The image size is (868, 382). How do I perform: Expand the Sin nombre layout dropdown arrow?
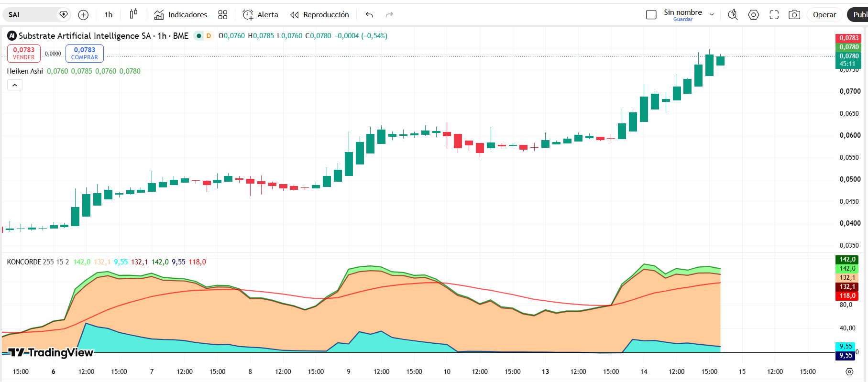[712, 15]
